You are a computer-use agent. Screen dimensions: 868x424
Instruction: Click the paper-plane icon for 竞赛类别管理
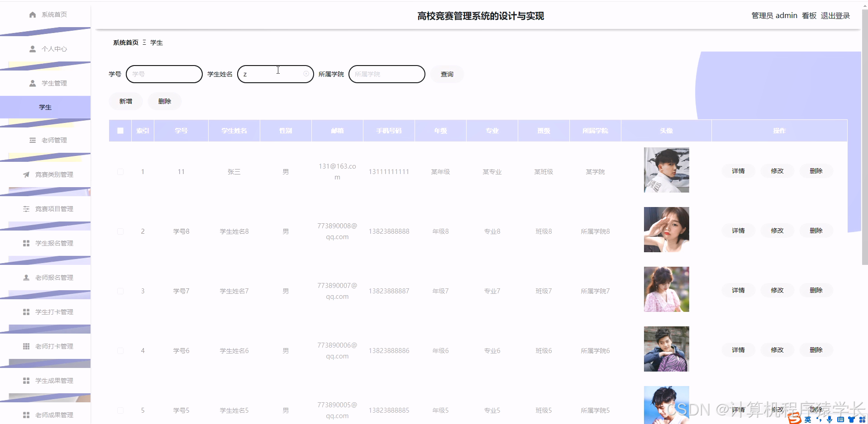(26, 174)
